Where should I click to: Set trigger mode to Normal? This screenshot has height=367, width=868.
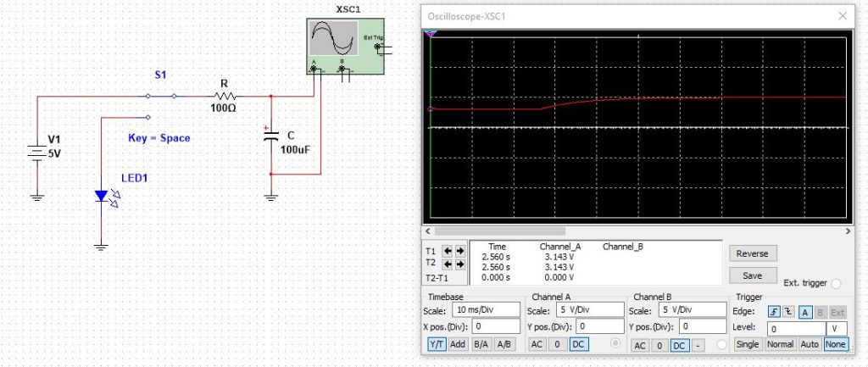[x=780, y=344]
